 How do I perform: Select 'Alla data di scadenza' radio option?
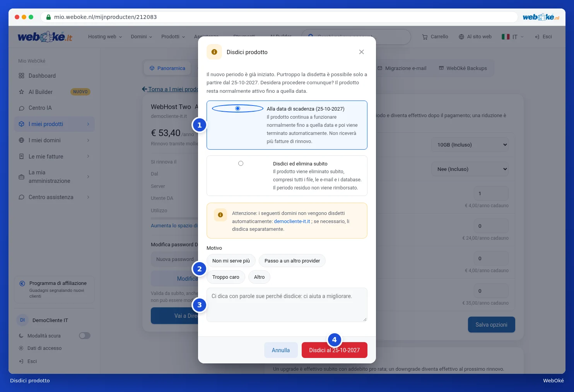coord(238,109)
